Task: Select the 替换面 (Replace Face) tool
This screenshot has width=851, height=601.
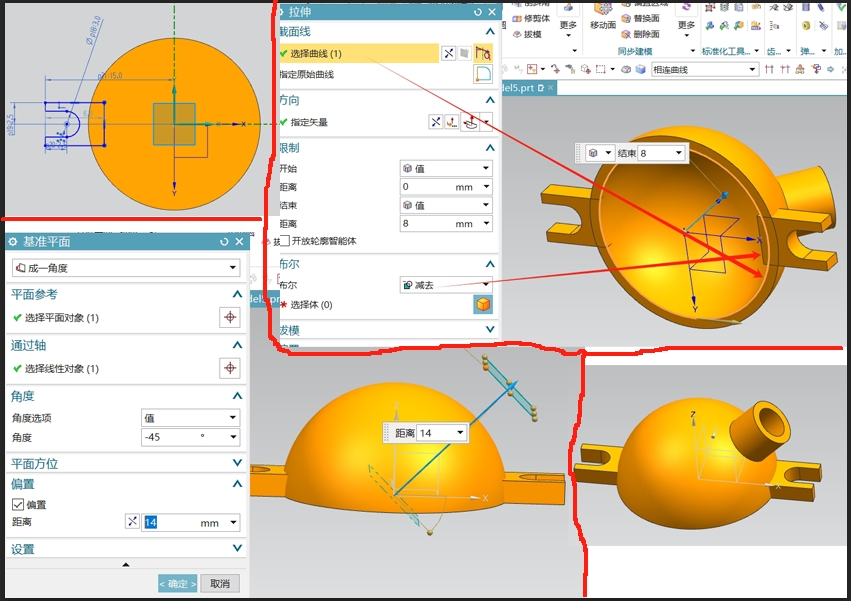Action: pos(640,18)
